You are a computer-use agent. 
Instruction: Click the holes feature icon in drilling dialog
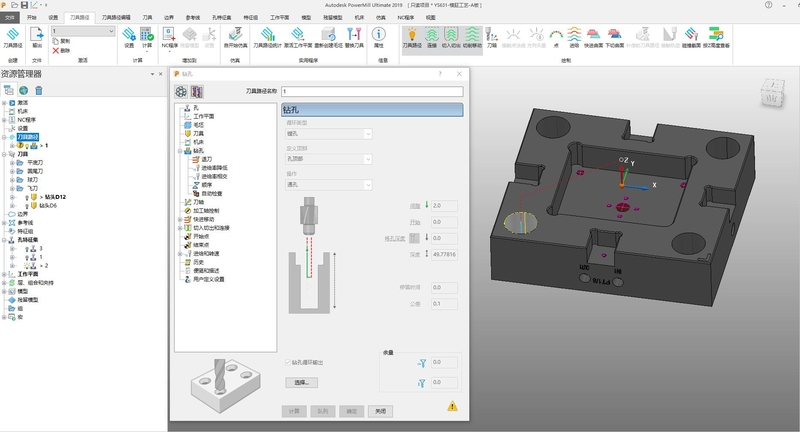(181, 92)
